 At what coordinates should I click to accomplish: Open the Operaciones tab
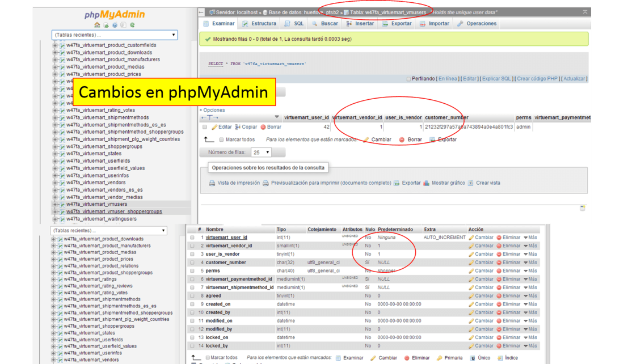[x=477, y=23]
